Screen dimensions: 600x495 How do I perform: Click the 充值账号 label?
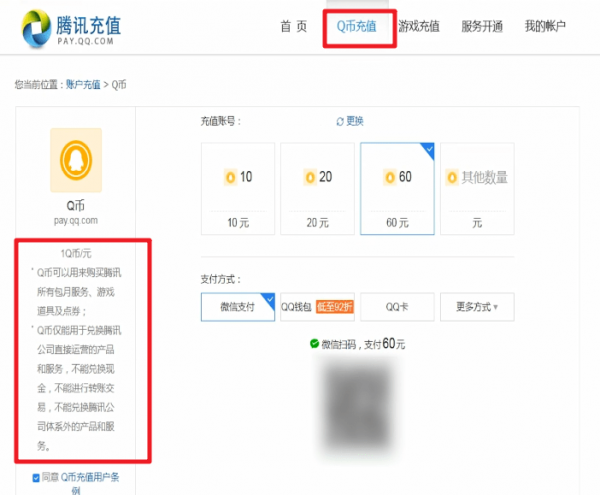pyautogui.click(x=221, y=121)
